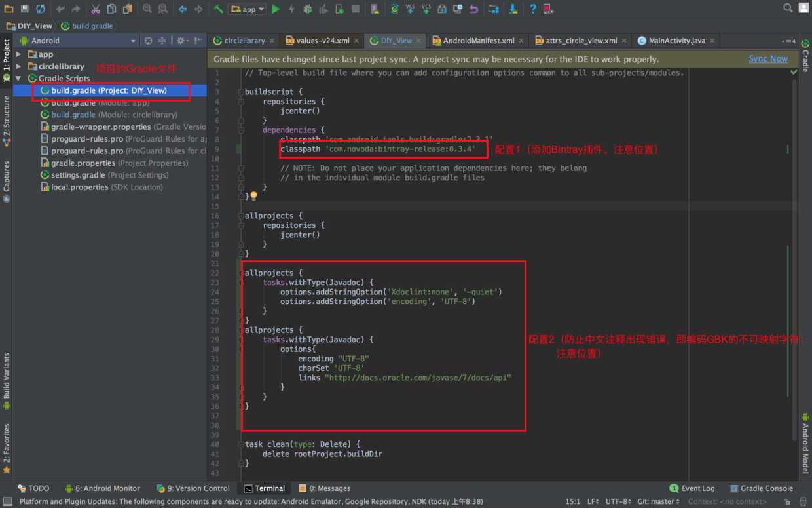Click the Stop square icon

[x=356, y=9]
